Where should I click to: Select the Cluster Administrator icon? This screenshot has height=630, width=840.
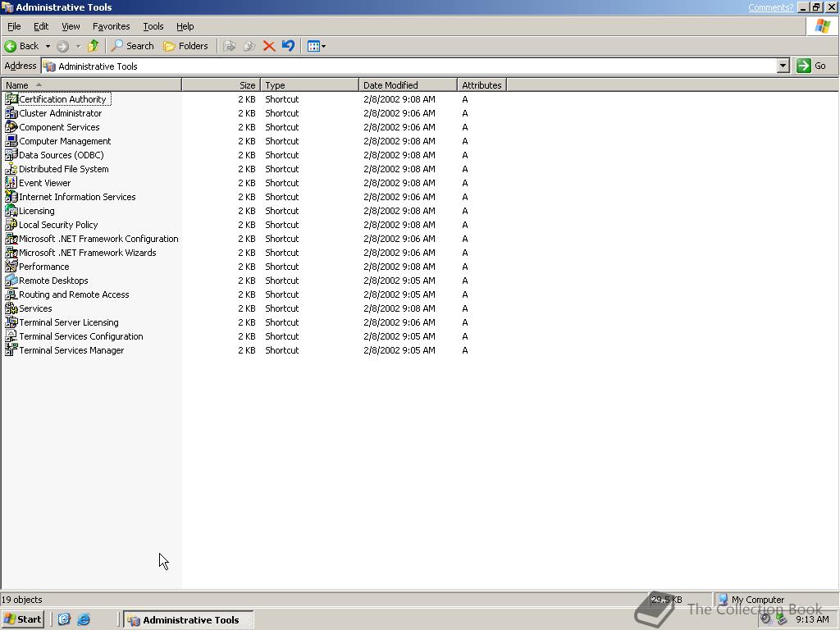pos(11,113)
